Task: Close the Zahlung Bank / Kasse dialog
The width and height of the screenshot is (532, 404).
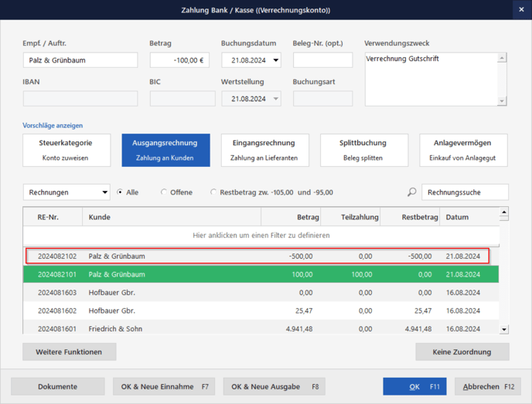Action: coord(521,9)
